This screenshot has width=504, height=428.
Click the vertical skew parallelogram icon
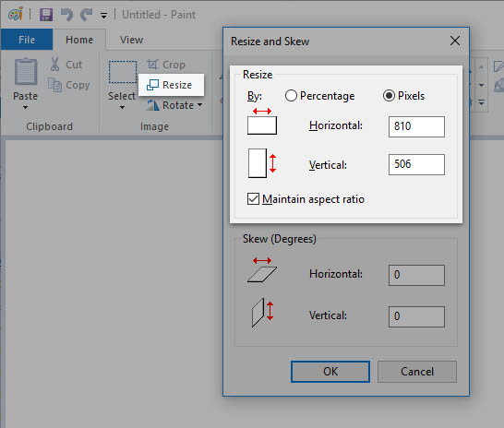262,313
